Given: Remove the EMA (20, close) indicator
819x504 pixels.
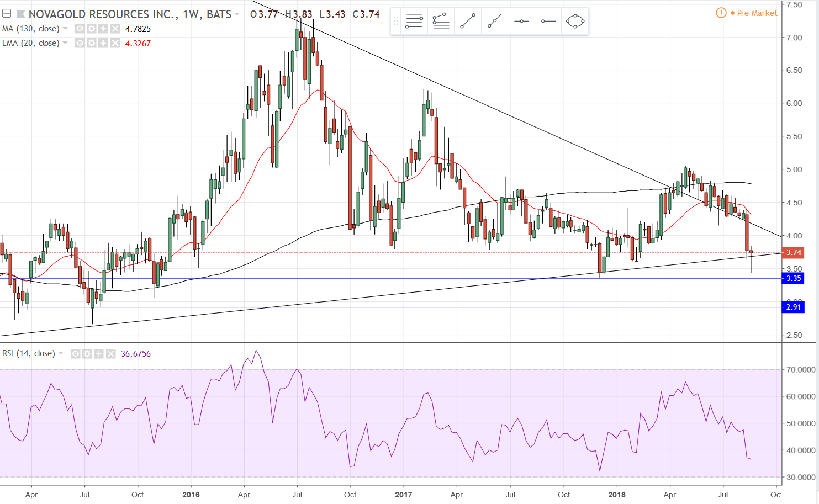Looking at the screenshot, I should (115, 43).
